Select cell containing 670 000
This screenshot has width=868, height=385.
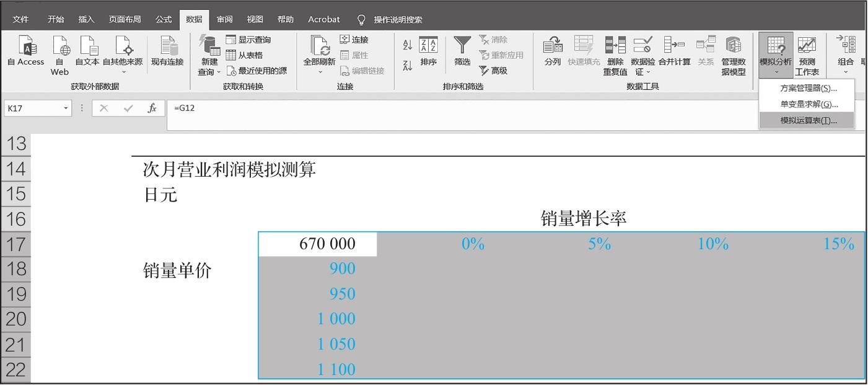(318, 244)
